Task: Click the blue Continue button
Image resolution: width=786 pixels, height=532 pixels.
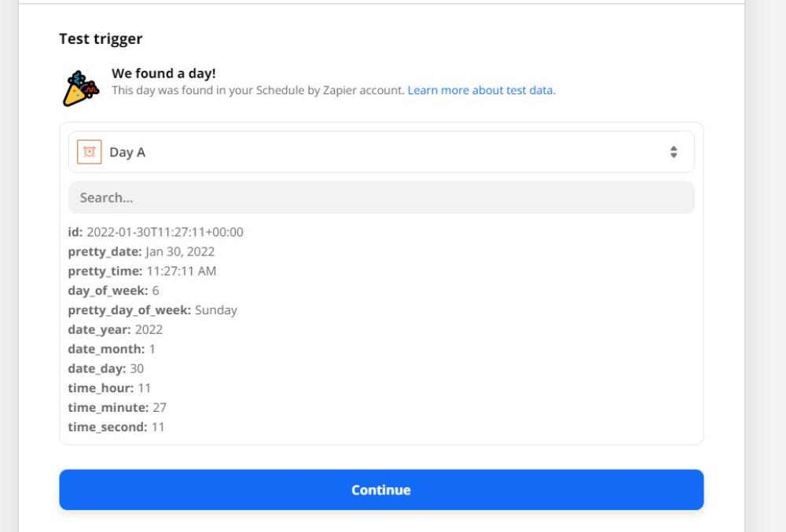Action: coord(381,490)
